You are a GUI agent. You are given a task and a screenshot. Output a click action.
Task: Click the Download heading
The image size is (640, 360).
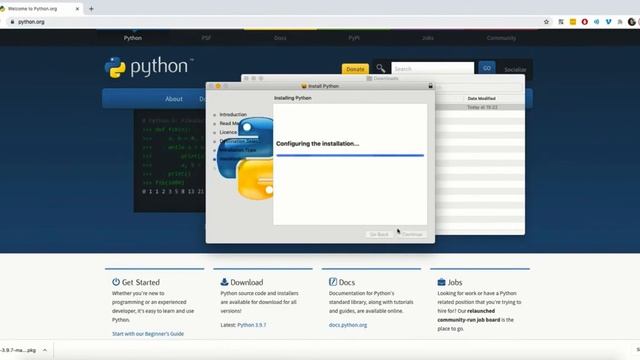[247, 282]
